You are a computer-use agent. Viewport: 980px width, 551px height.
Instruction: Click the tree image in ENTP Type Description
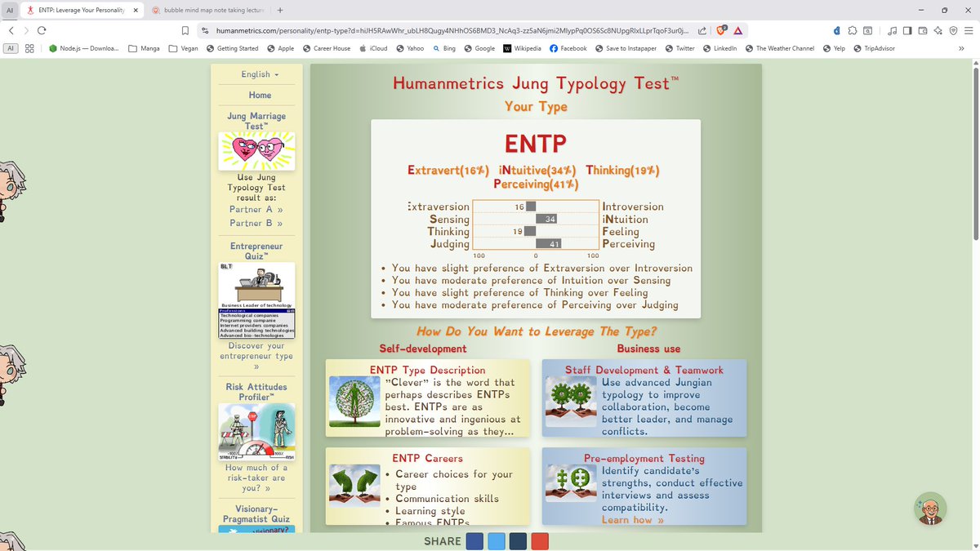[x=354, y=402]
